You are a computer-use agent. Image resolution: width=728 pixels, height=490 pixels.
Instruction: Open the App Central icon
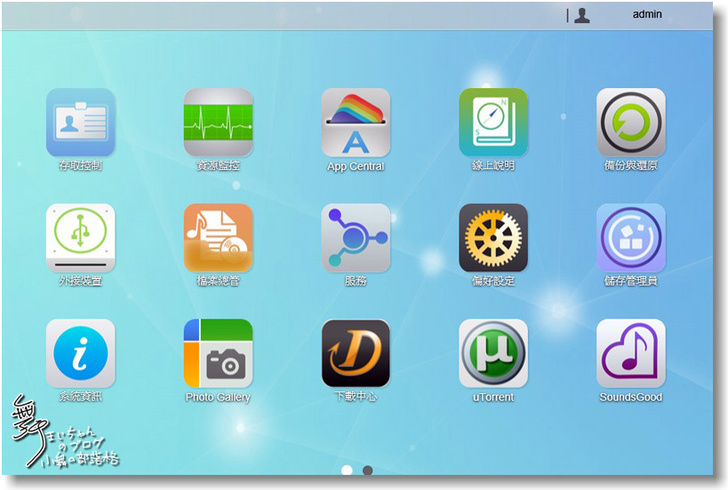(x=356, y=122)
